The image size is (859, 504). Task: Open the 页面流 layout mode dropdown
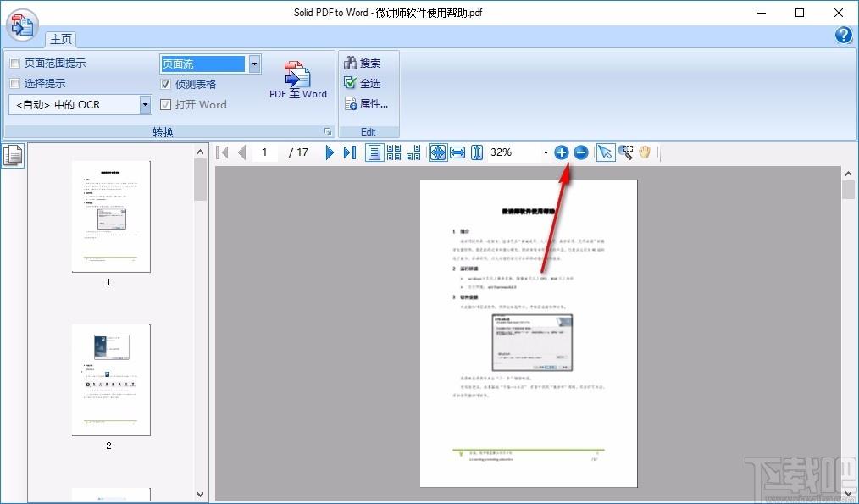coord(254,64)
